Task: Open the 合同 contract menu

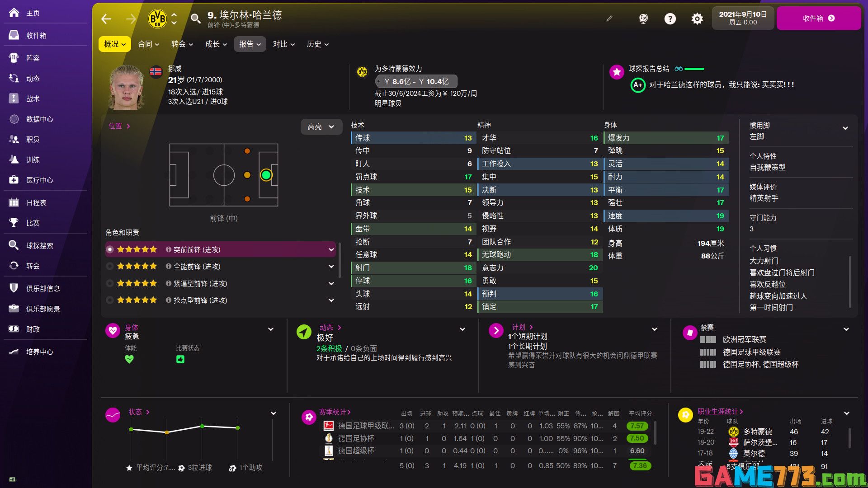Action: (149, 44)
